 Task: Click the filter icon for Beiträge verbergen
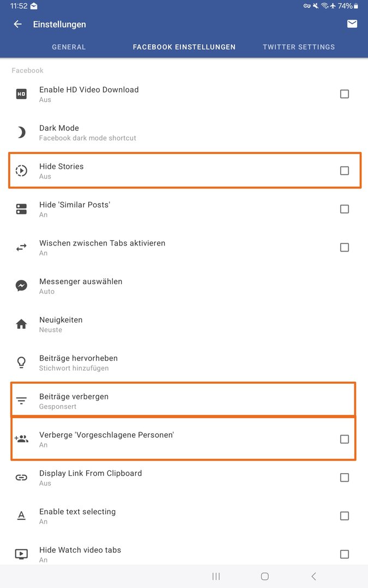pyautogui.click(x=21, y=401)
